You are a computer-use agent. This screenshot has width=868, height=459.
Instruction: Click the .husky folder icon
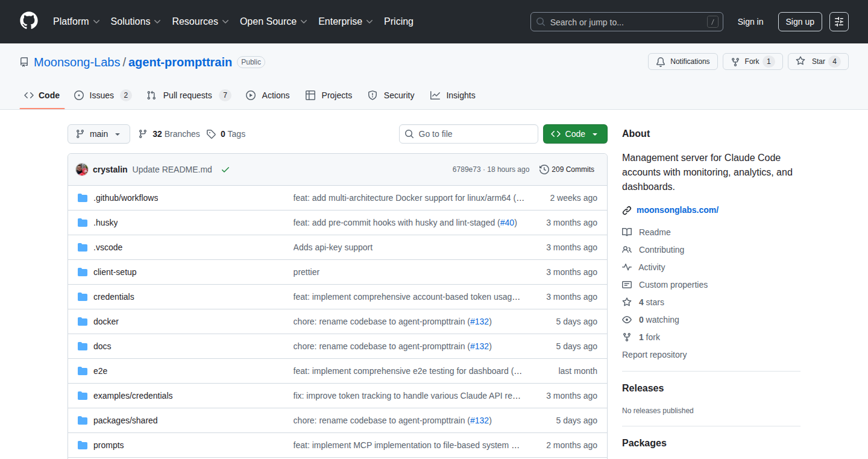pos(83,223)
